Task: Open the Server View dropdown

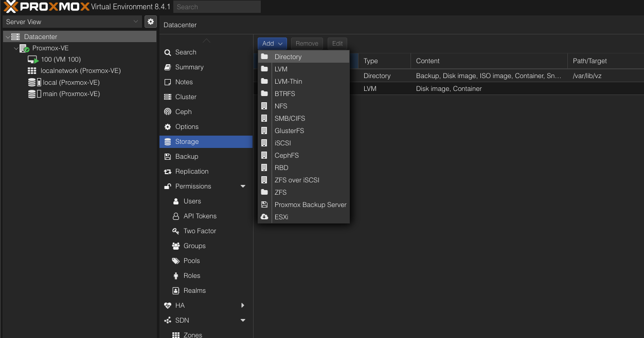Action: (71, 22)
